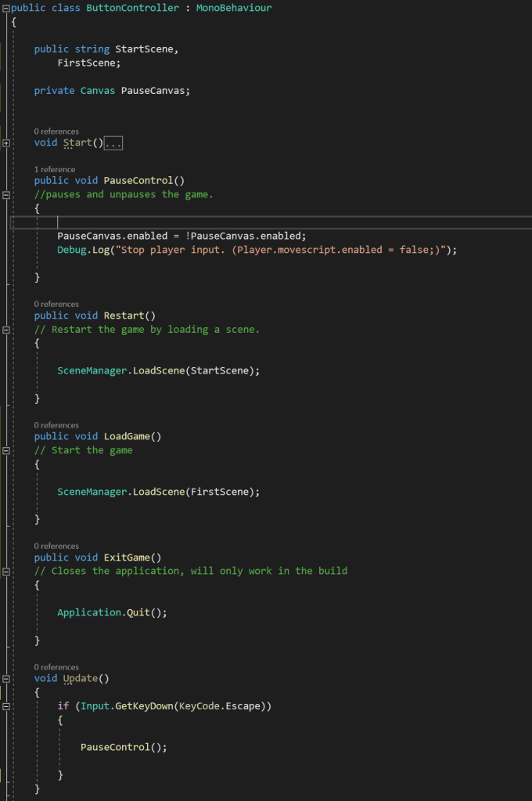
Task: Open "0 references" link above ExitGame
Action: click(x=56, y=546)
